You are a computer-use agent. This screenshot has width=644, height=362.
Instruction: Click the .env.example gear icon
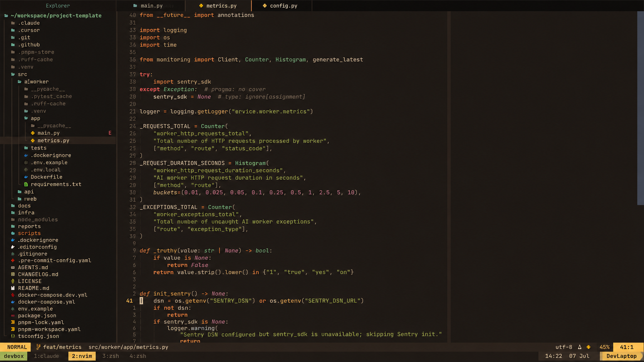coord(26,163)
